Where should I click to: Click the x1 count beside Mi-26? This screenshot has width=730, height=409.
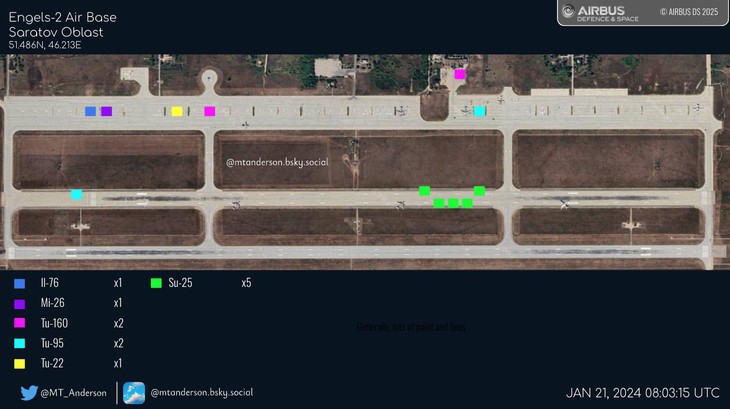(x=117, y=303)
